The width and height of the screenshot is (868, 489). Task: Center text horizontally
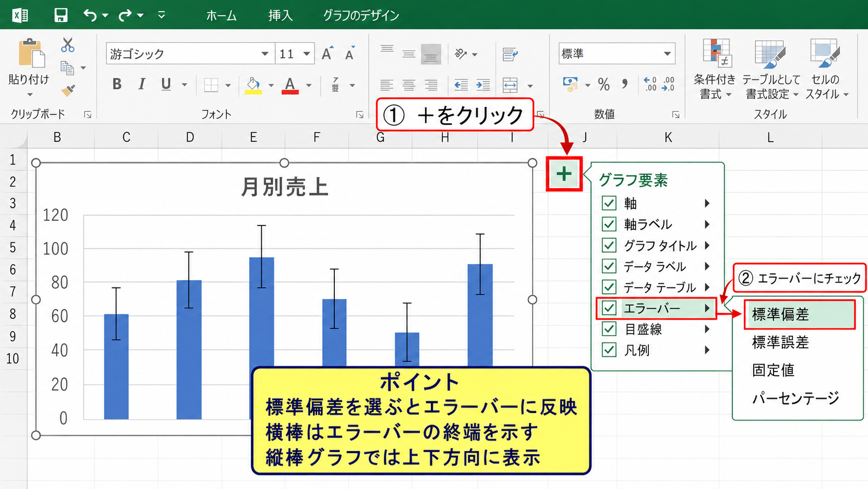[x=409, y=85]
